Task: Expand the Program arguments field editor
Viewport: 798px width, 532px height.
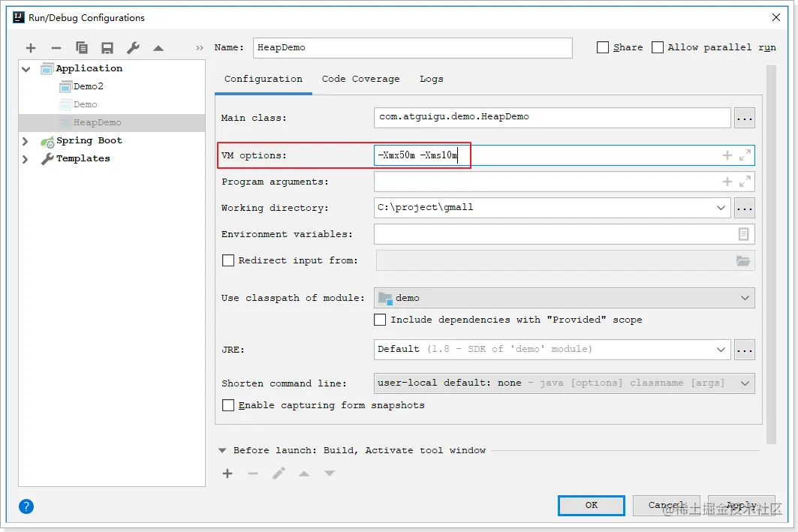Action: point(745,182)
